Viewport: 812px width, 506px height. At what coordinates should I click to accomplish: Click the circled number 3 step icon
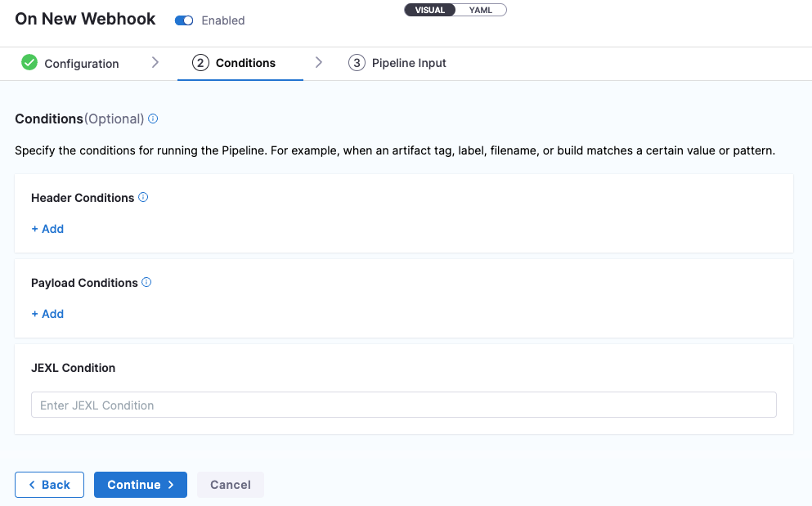pos(357,63)
